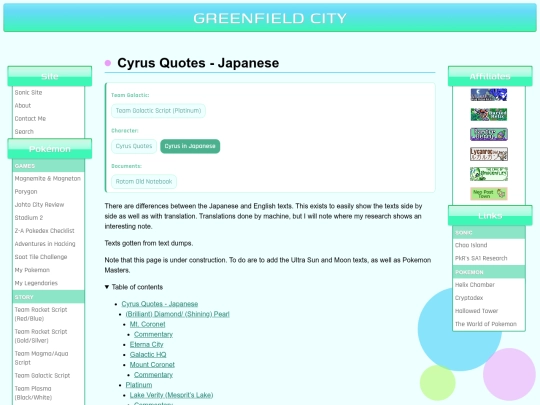Jump to the Mount Coronet section
Screen dimensions: 540x405
[x=152, y=364]
